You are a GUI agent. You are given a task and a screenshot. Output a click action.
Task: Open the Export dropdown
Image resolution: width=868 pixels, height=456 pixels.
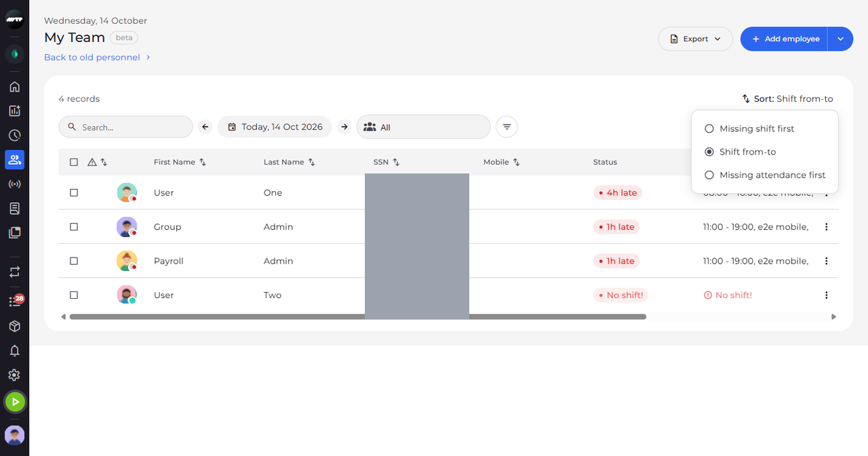pyautogui.click(x=695, y=39)
